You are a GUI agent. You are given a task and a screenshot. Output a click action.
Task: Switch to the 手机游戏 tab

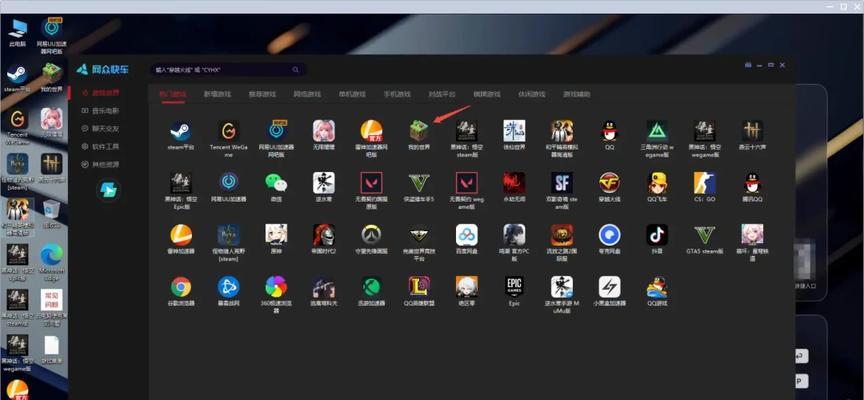coord(397,94)
